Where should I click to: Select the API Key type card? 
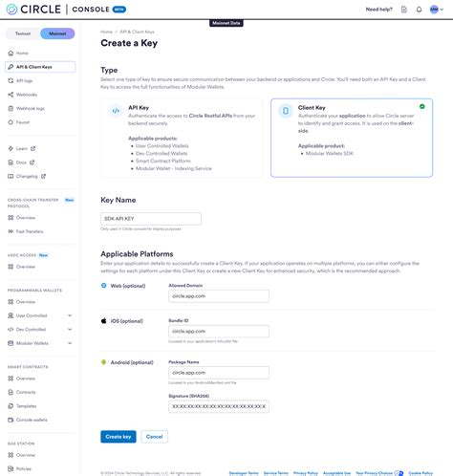(182, 138)
